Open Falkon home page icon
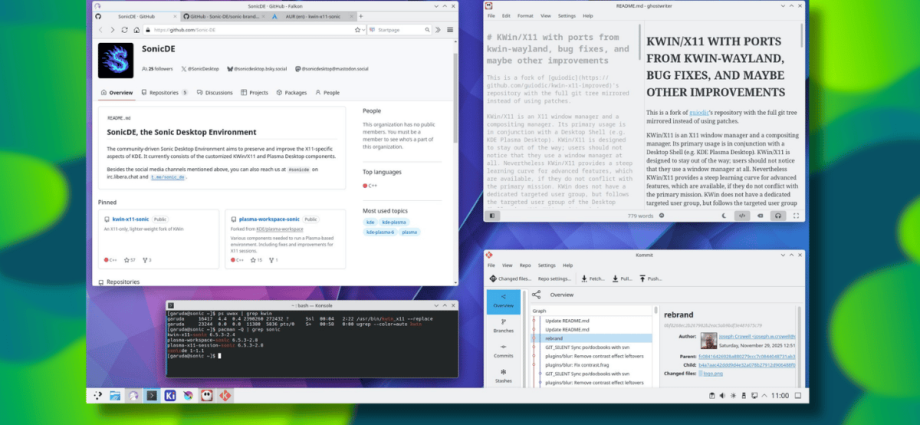This screenshot has height=425, width=920. pyautogui.click(x=136, y=30)
